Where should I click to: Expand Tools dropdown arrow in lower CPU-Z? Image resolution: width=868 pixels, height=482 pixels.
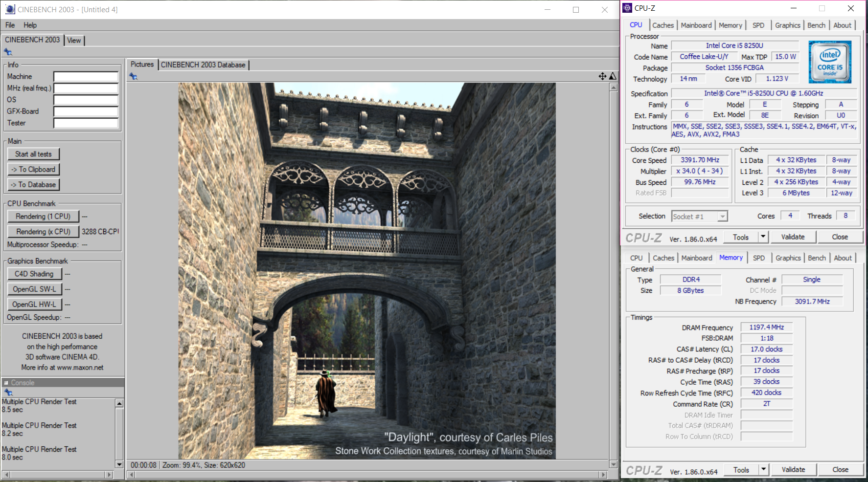coord(763,470)
